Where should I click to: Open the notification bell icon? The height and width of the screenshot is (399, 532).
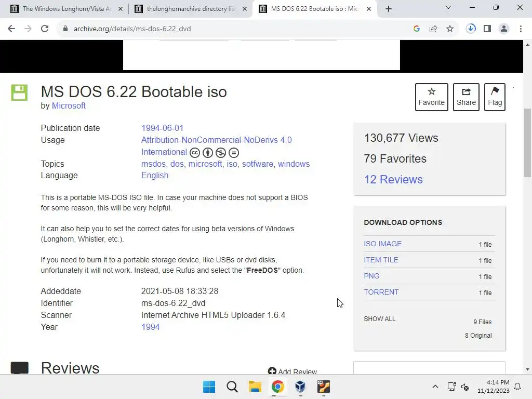coord(517,387)
